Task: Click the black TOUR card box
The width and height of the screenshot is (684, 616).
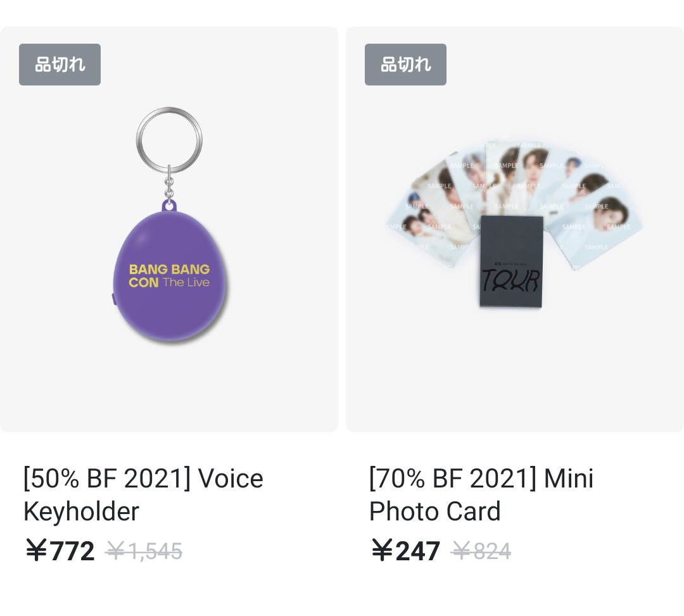Action: [511, 261]
